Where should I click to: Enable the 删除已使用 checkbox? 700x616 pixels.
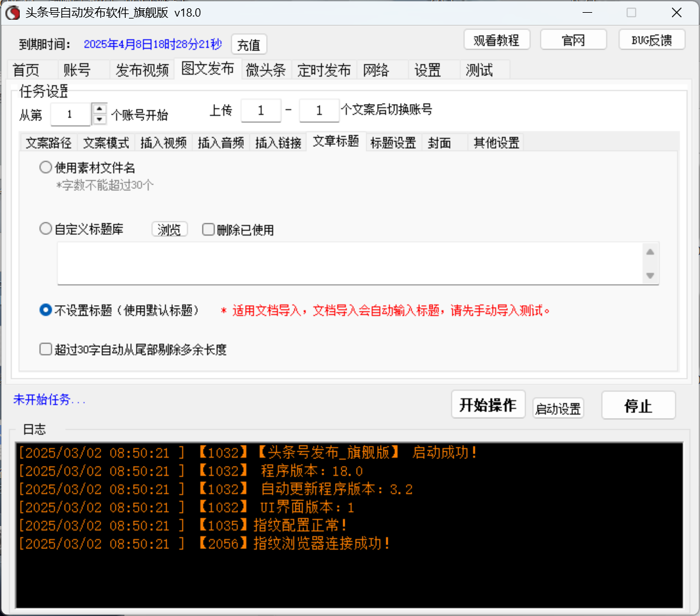(x=238, y=230)
